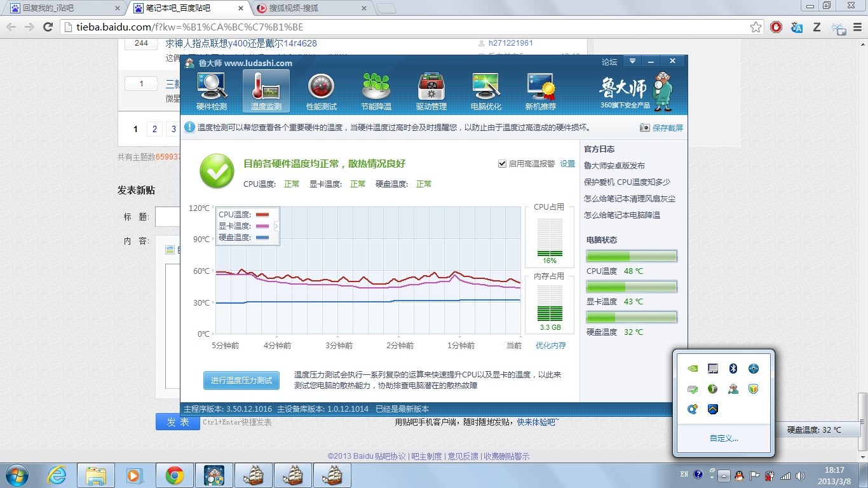The image size is (868, 488).
Task: Open 性能测试 performance test
Action: [322, 91]
